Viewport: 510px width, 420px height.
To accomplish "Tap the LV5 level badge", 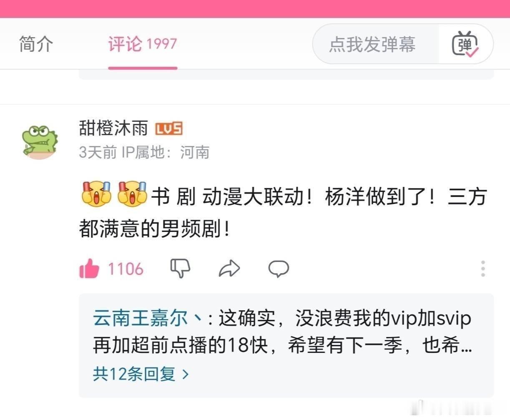I will [x=169, y=129].
